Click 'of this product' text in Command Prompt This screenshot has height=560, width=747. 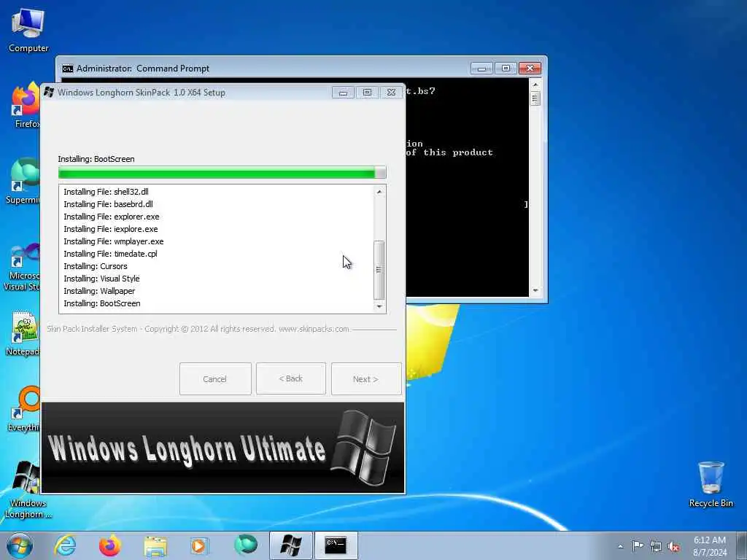tap(449, 152)
